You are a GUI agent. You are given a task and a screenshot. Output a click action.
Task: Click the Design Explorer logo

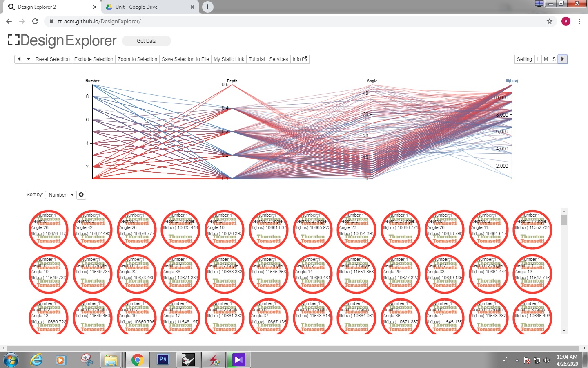pyautogui.click(x=62, y=40)
